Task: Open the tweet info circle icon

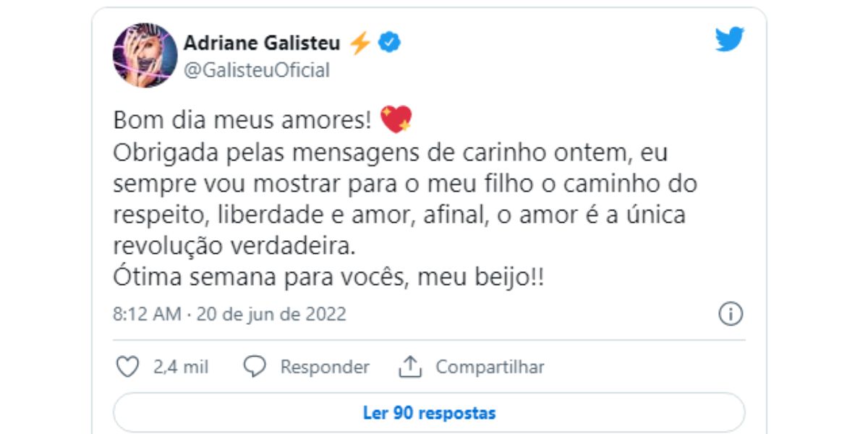Action: point(731,314)
